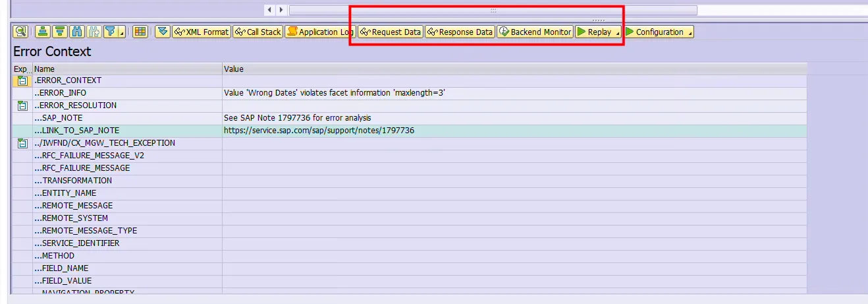Screen dimensions: 868x304
Task: Select the ...LINK_TO_SAP_NOTE row
Action: [x=410, y=131]
